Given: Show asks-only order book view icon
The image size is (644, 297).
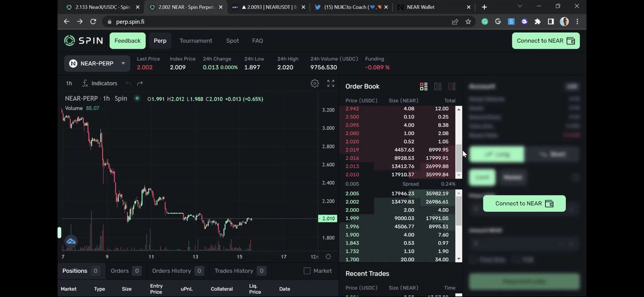Looking at the screenshot, I should click(452, 86).
